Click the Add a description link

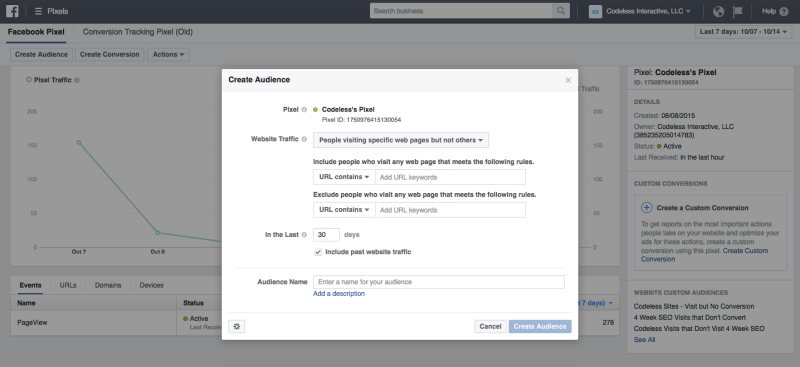[x=339, y=293]
